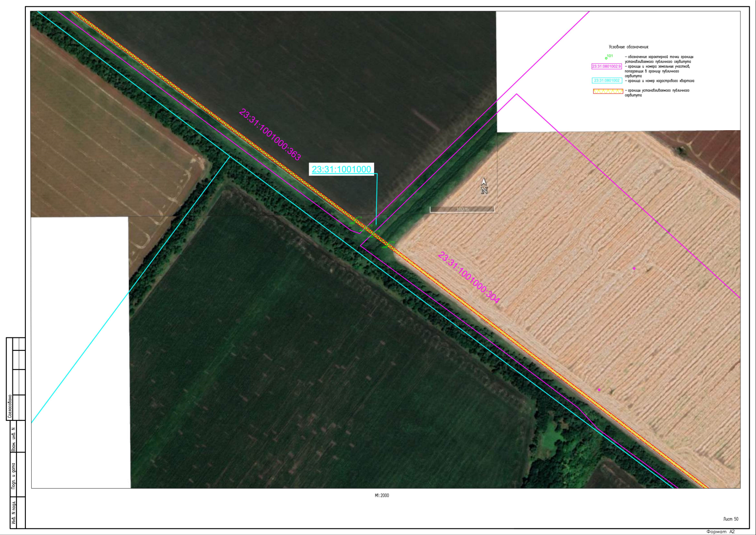The height and width of the screenshot is (535, 756).
Task: Click the 100 m scale bar
Action: (x=462, y=209)
